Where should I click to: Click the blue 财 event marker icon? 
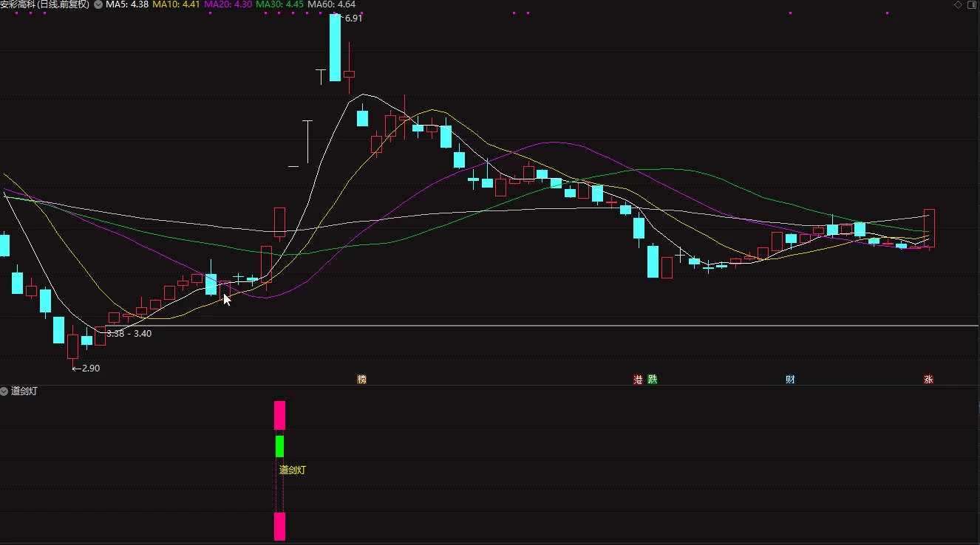(x=790, y=380)
